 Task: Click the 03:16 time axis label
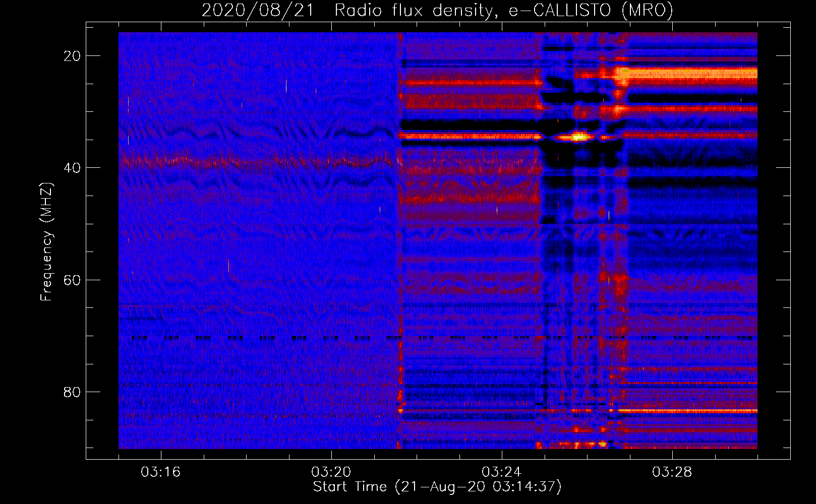pos(161,472)
